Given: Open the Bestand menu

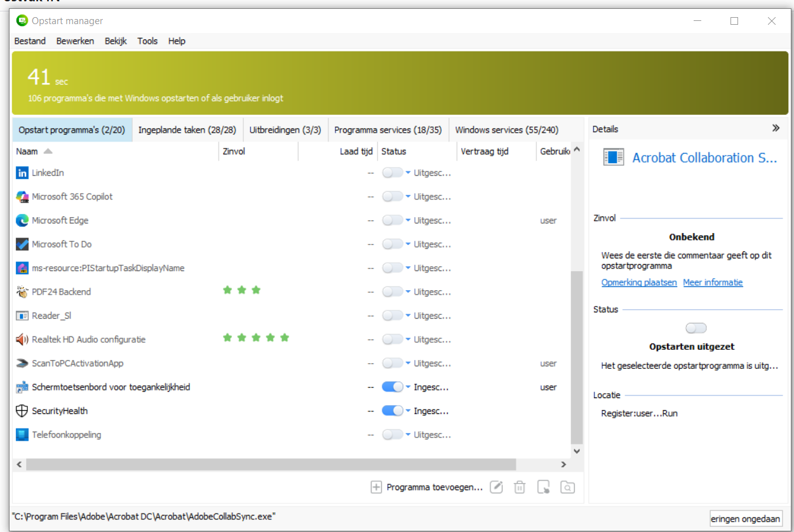Looking at the screenshot, I should point(30,41).
